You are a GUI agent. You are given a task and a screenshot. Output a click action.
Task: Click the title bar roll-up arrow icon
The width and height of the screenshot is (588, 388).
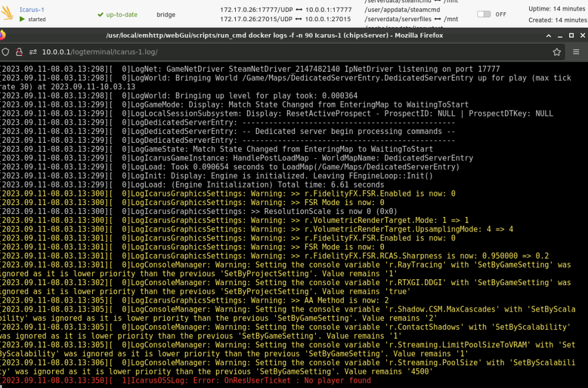click(549, 36)
